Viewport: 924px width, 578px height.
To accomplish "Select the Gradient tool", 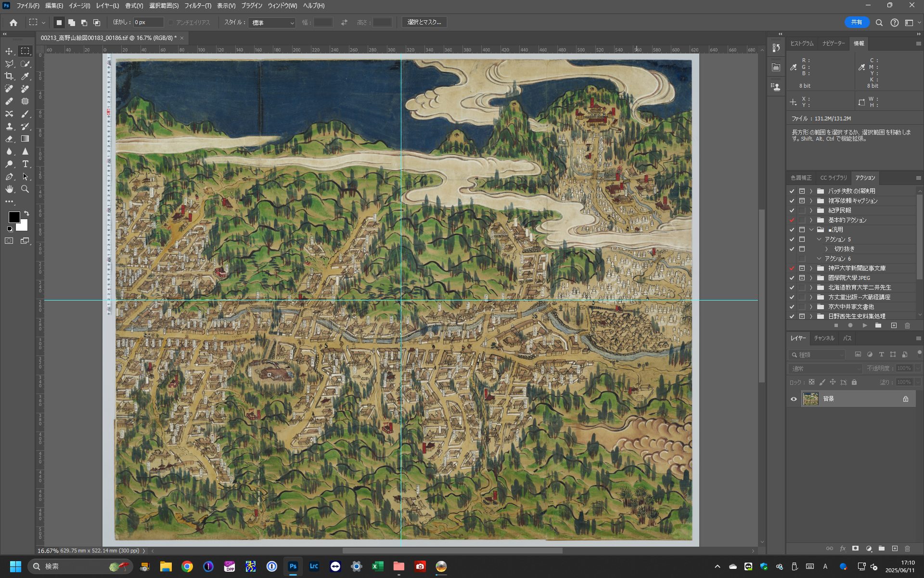I will [25, 139].
